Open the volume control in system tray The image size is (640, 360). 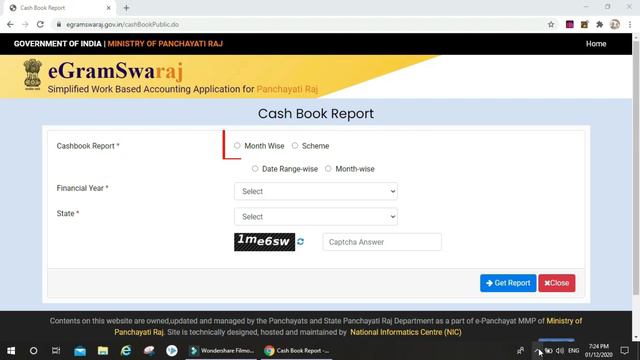tap(560, 351)
